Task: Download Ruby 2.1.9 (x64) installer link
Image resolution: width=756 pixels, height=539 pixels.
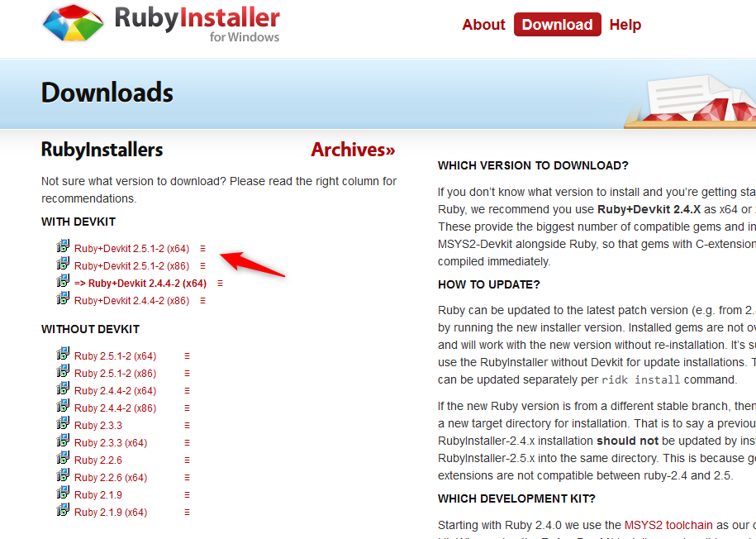Action: click(111, 513)
